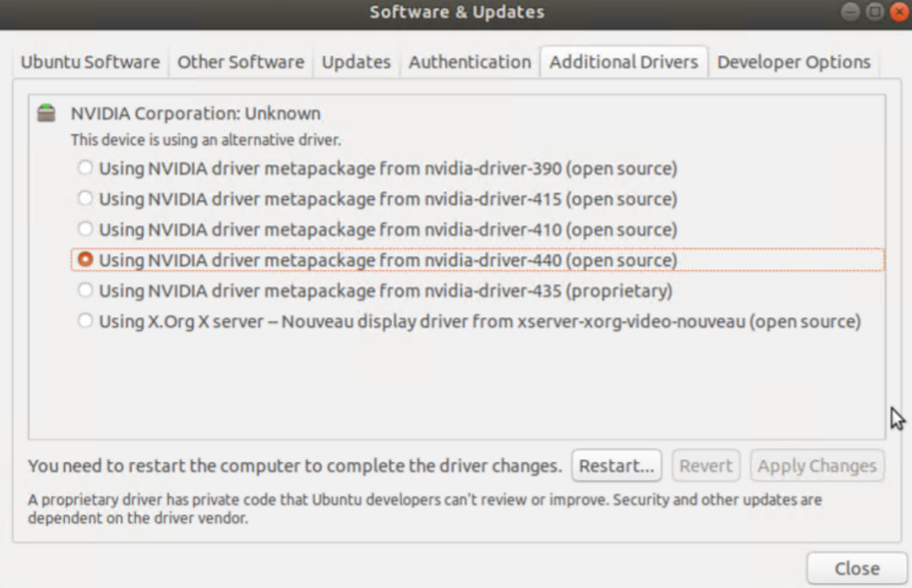Click the Revert button
This screenshot has width=912, height=588.
pos(705,465)
